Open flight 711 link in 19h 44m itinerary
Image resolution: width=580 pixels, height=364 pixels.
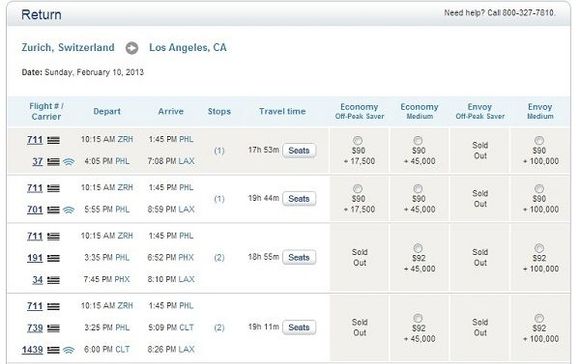point(35,188)
